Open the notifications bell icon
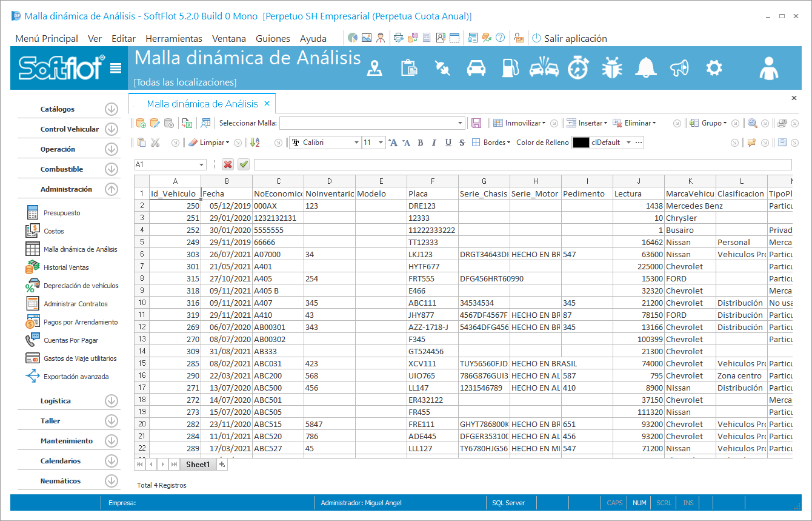The image size is (812, 521). (645, 67)
